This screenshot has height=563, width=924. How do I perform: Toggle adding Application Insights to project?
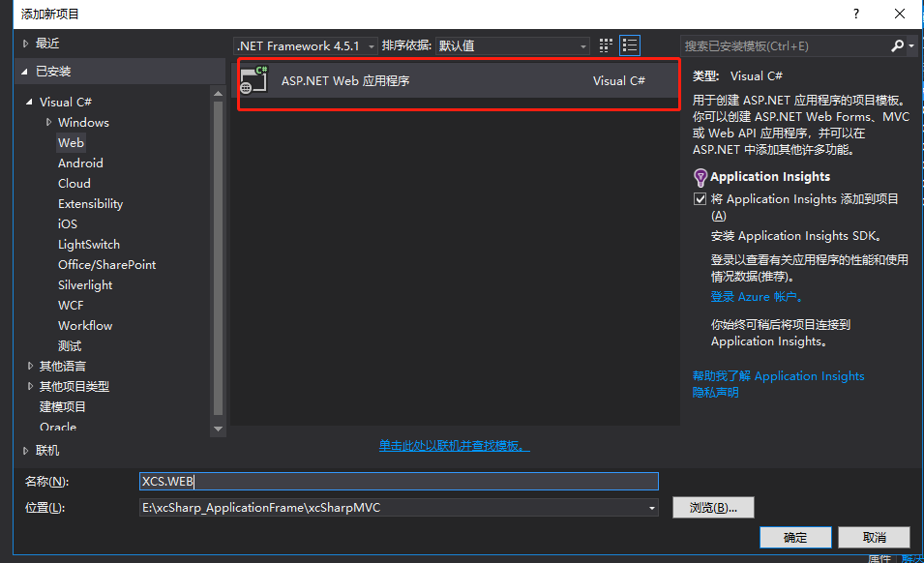tap(700, 199)
